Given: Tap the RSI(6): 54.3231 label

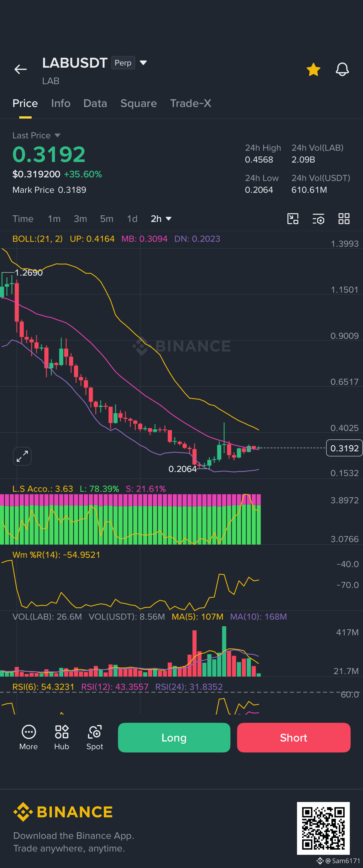Looking at the screenshot, I should click(43, 687).
